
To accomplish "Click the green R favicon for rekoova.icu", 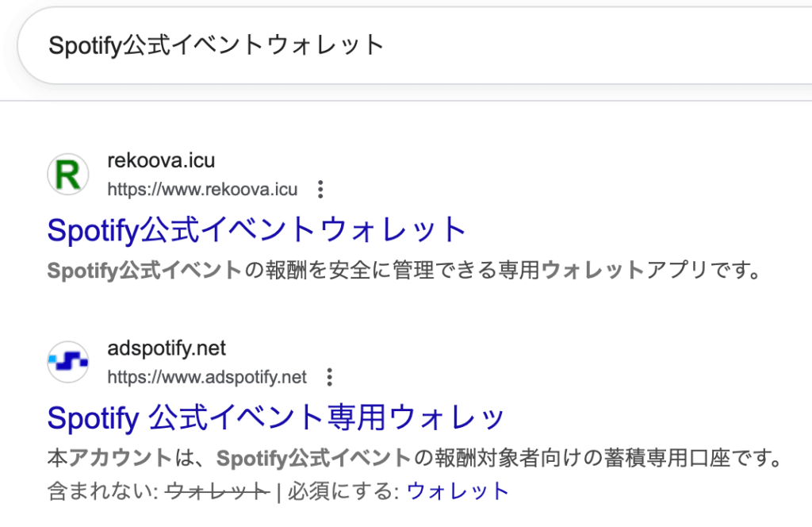I will (68, 175).
